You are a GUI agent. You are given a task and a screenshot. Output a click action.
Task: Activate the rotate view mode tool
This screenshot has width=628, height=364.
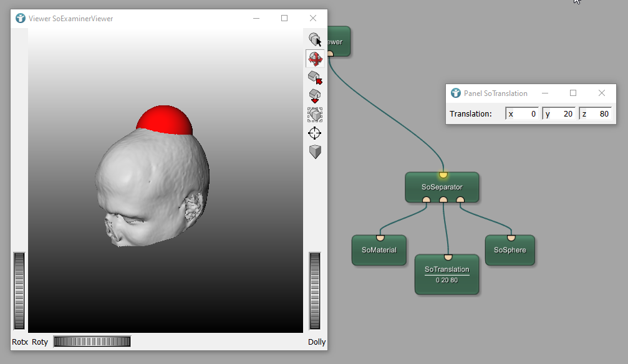pyautogui.click(x=315, y=59)
